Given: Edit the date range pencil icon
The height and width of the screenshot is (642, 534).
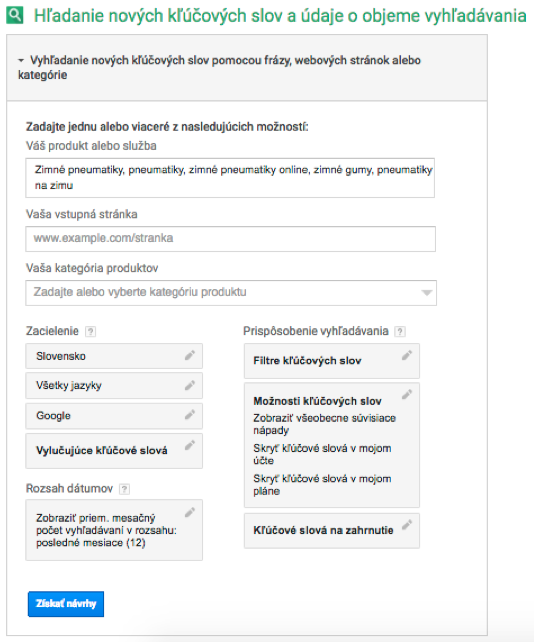Looking at the screenshot, I should pos(190,512).
